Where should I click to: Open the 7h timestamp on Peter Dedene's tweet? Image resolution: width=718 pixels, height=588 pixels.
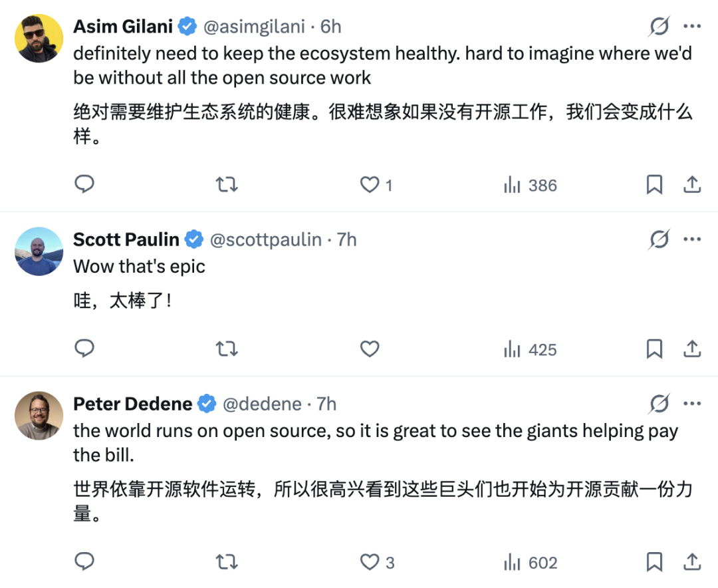coord(326,403)
